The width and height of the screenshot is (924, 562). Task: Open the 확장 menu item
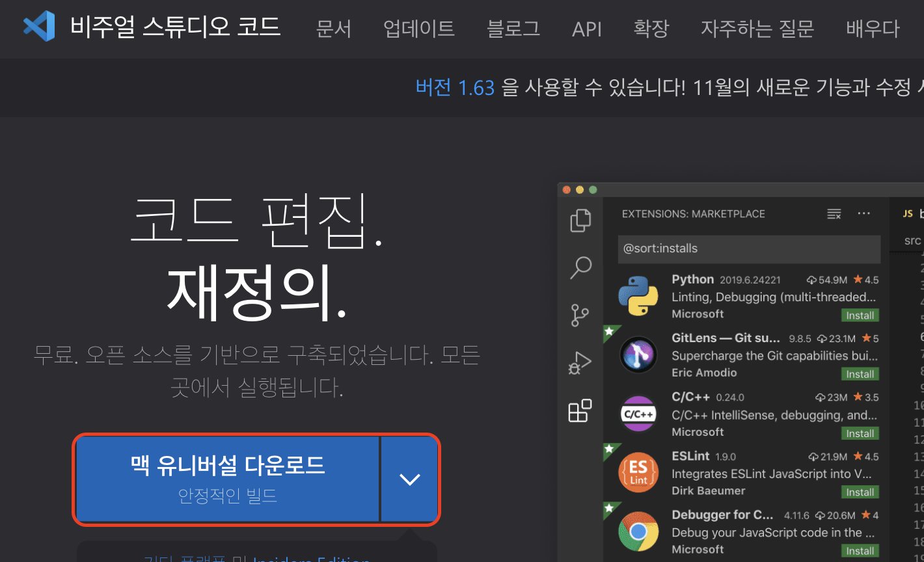click(x=651, y=29)
